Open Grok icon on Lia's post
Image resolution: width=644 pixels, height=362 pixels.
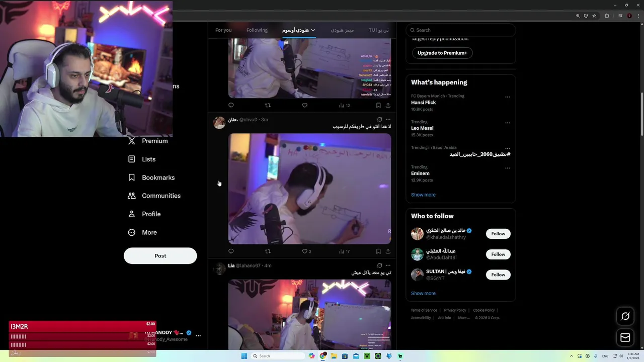[x=379, y=265]
